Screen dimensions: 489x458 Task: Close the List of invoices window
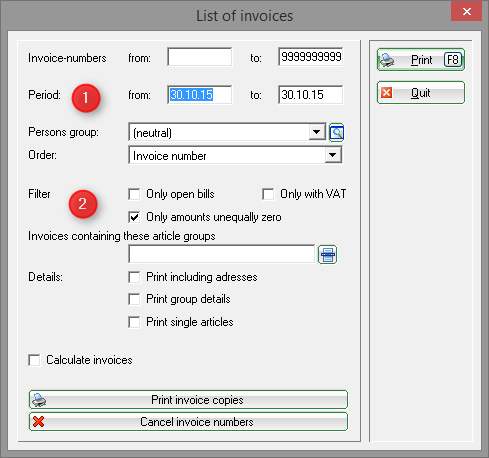pos(467,11)
